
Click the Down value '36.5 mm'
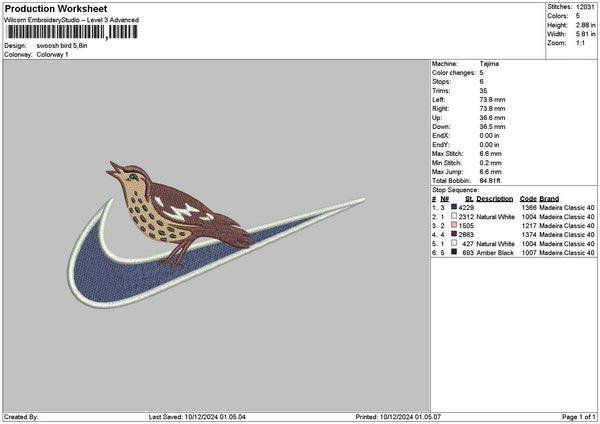click(492, 127)
